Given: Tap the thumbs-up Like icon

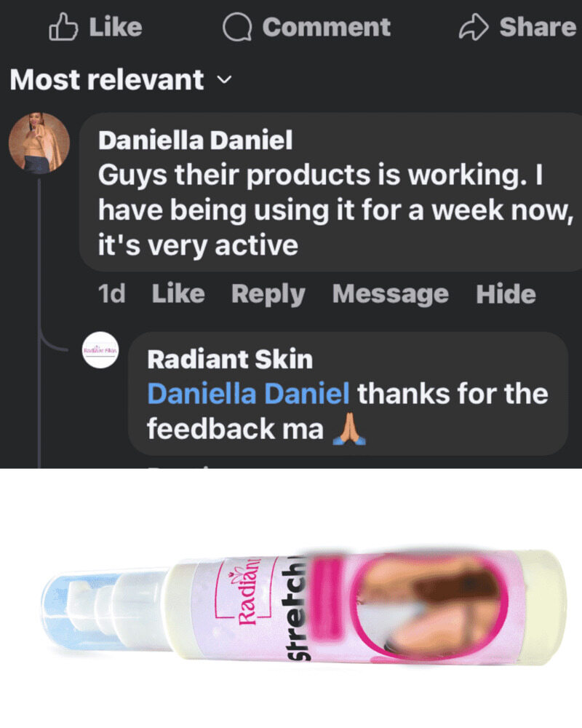Looking at the screenshot, I should tap(63, 27).
